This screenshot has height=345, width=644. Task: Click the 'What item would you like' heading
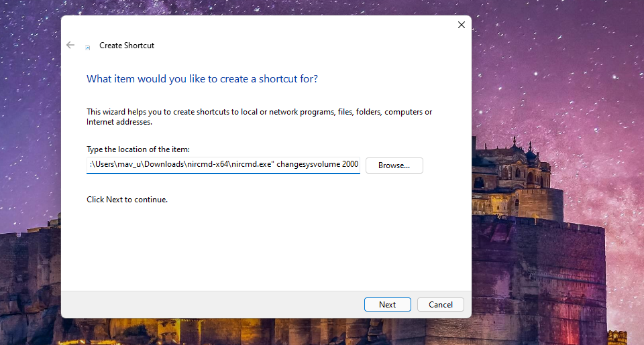coord(202,79)
